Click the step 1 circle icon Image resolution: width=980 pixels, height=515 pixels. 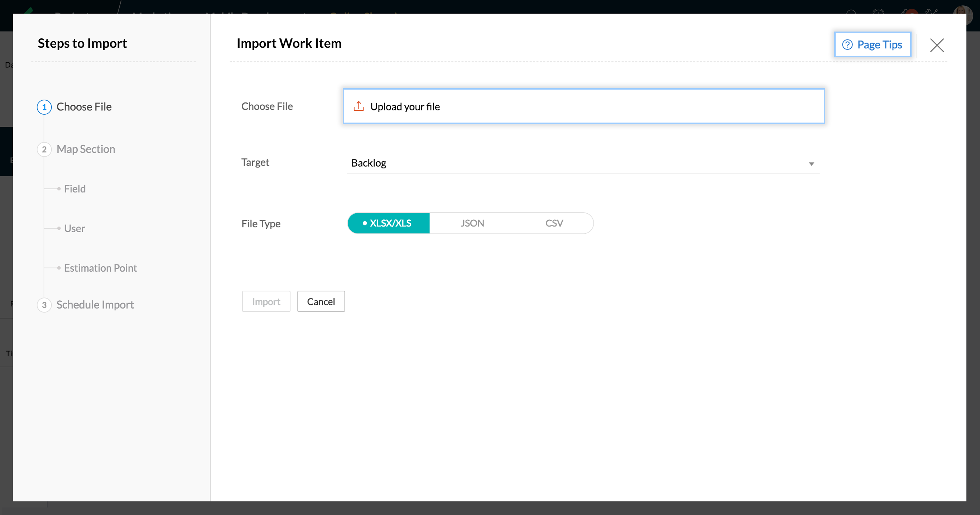tap(44, 107)
